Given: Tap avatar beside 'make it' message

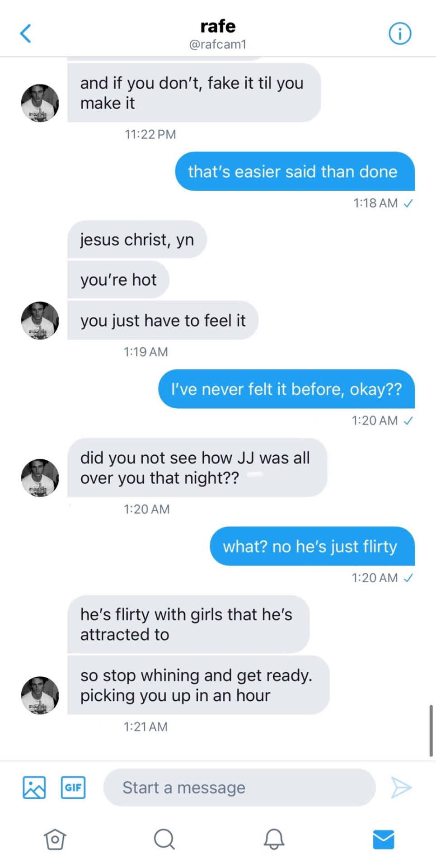Looking at the screenshot, I should pos(40,103).
